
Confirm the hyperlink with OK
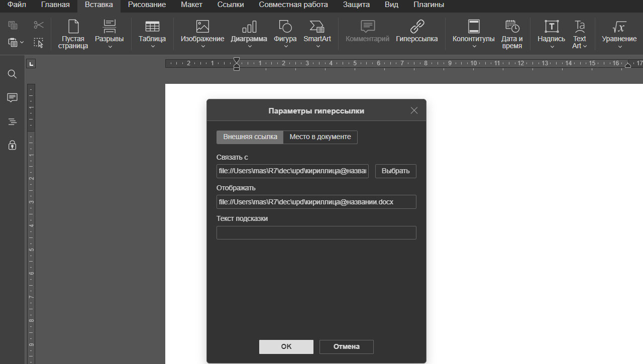pos(286,347)
